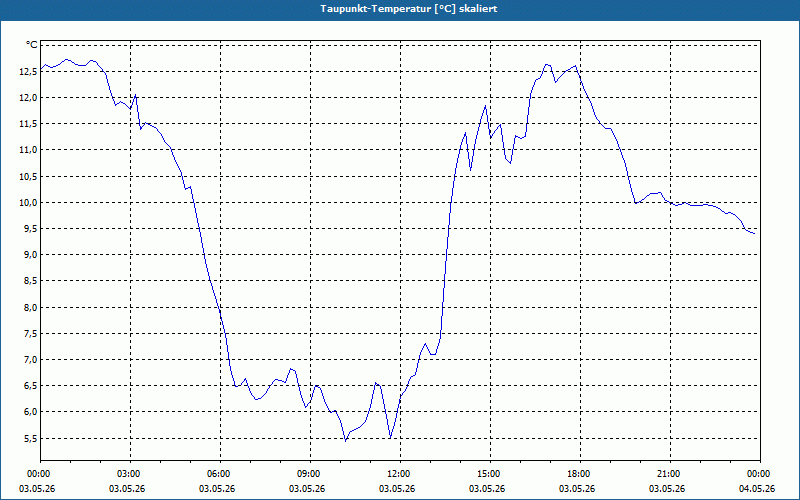Image resolution: width=800 pixels, height=500 pixels.
Task: Click the 8,0 y-axis label
Action: 30,307
